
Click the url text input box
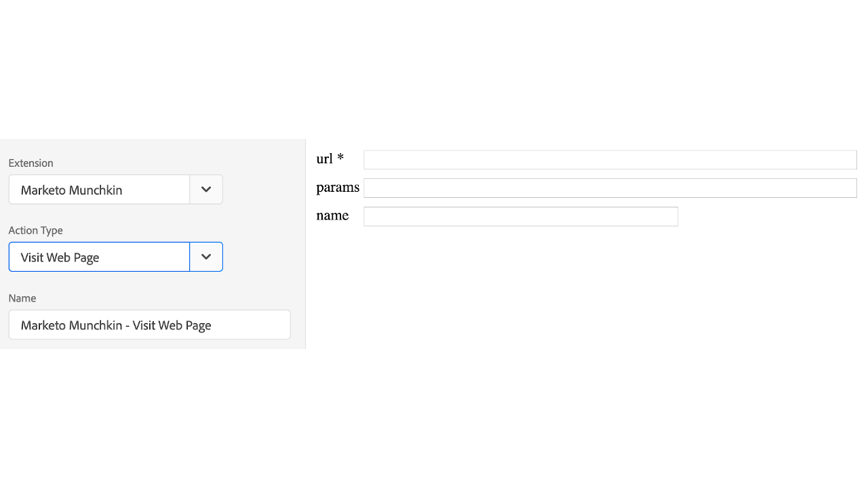(610, 160)
